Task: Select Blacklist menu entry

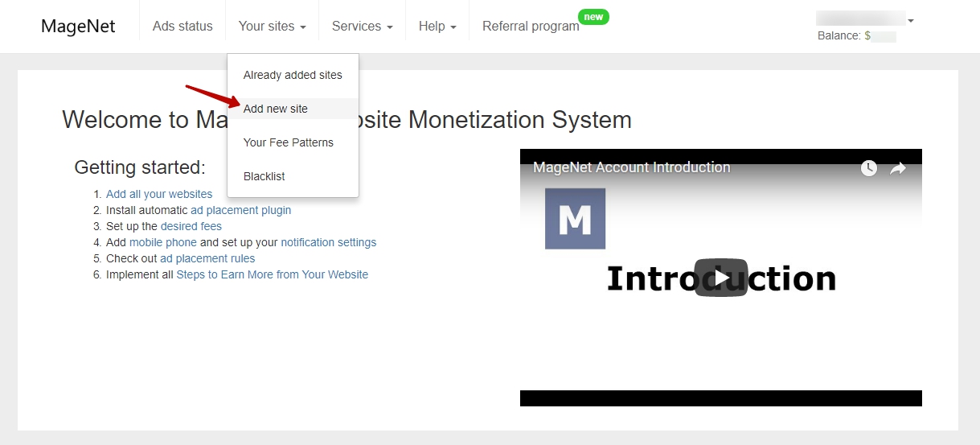Action: click(293, 176)
